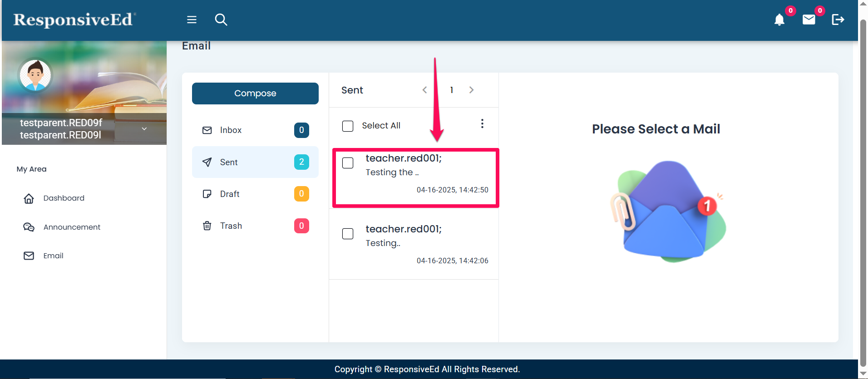
Task: Check the Select All checkbox
Action: (348, 126)
